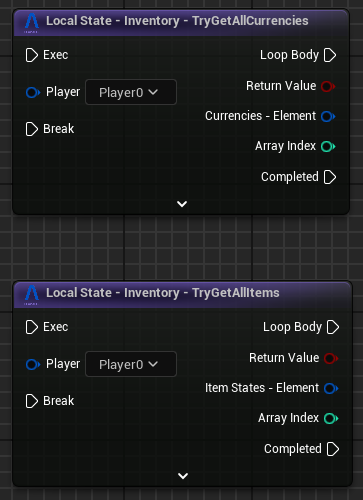Click the Completed exec pin on TryGetAllItems
The width and height of the screenshot is (363, 500).
(x=333, y=449)
